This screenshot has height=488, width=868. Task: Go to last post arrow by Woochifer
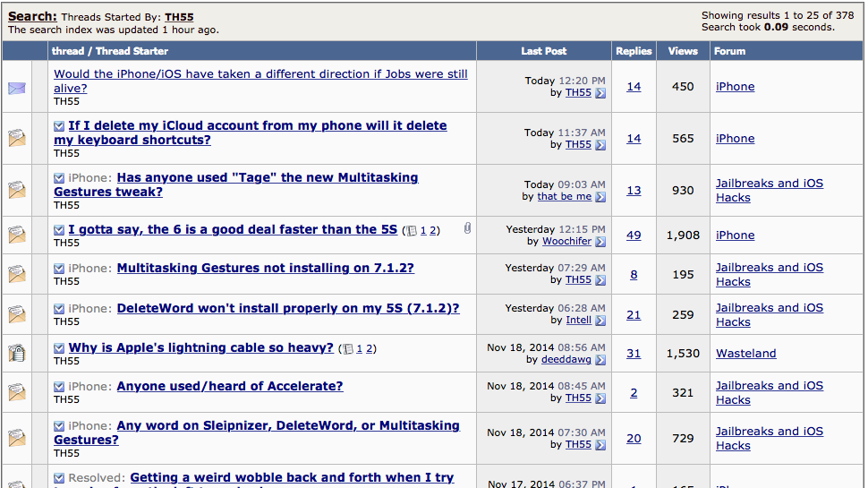[600, 242]
